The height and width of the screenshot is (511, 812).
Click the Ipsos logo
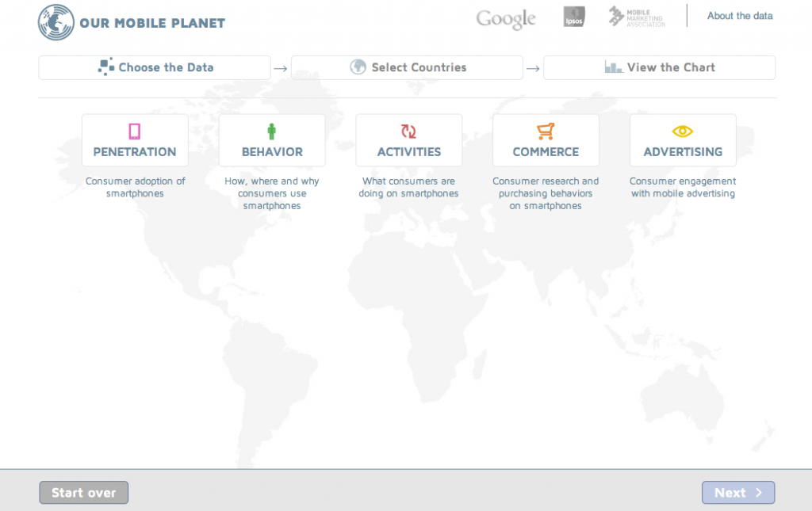(573, 16)
